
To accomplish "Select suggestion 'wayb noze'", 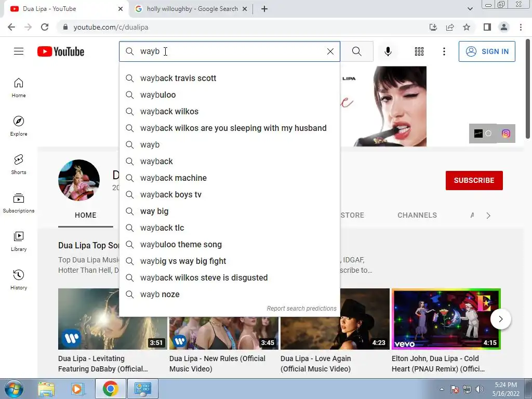I will click(x=229, y=294).
